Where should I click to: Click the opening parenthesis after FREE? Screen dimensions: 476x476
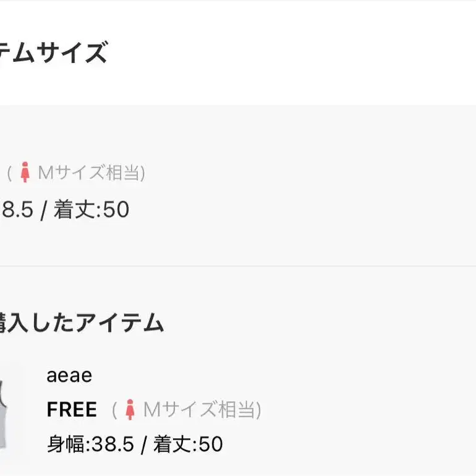tap(114, 410)
